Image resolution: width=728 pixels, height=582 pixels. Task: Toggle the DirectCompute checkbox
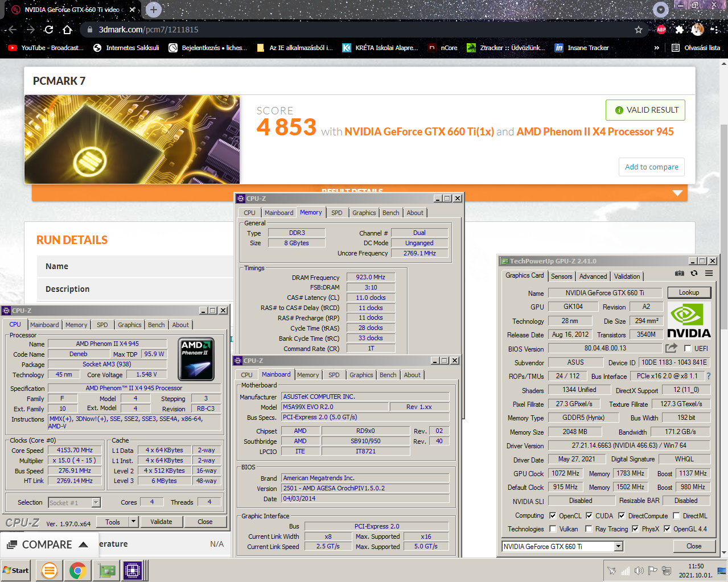point(622,515)
